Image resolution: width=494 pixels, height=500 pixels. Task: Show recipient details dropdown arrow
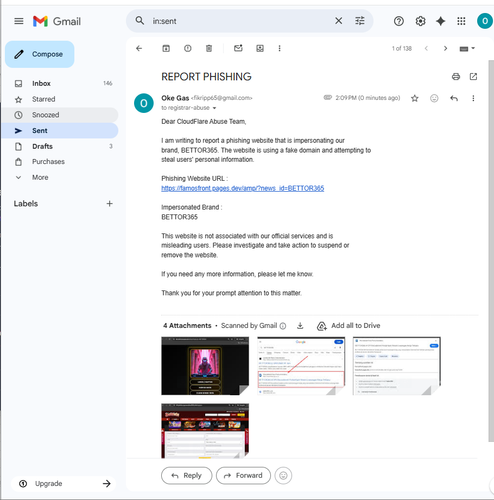coord(214,108)
